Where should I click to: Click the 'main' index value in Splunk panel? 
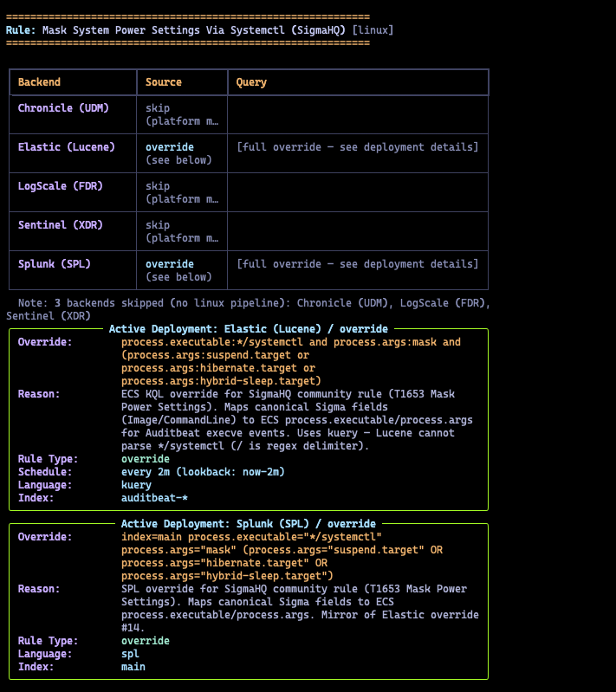133,667
